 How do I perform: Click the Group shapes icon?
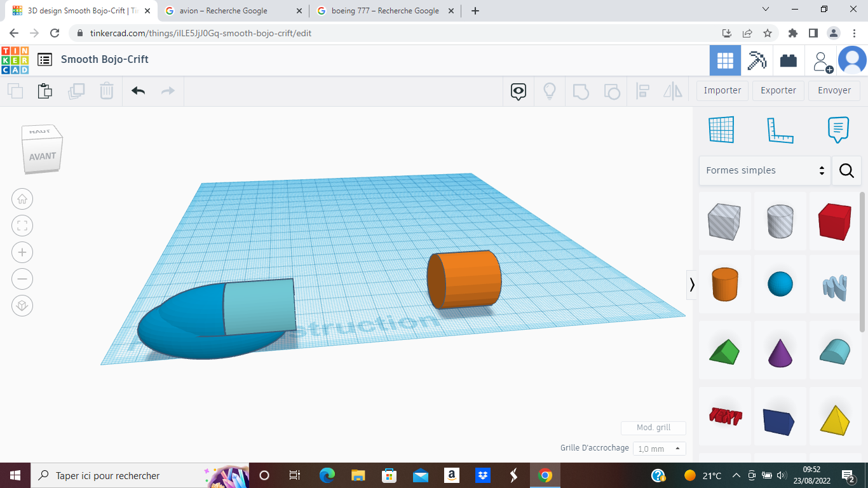click(x=581, y=91)
